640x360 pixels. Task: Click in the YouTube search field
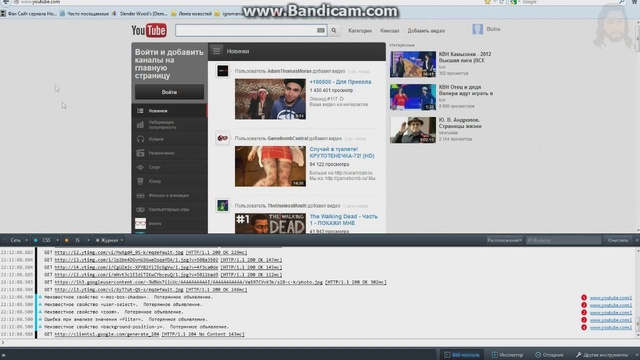pos(246,30)
